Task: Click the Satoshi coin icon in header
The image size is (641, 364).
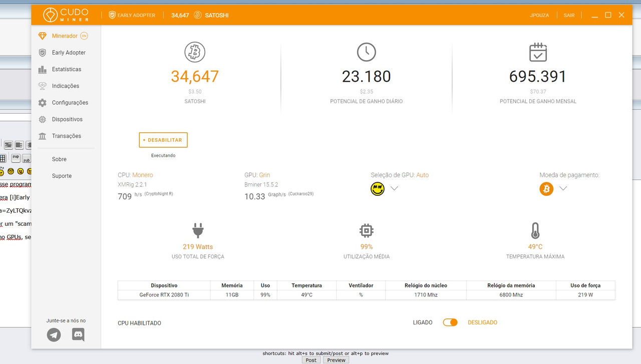Action: tap(197, 15)
